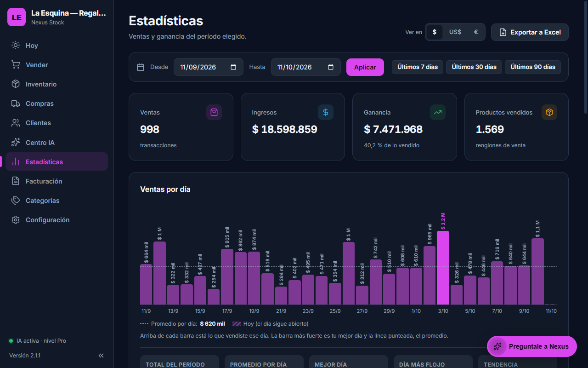The height and width of the screenshot is (368, 588).
Task: Switch currency view to US$
Action: [x=455, y=32]
